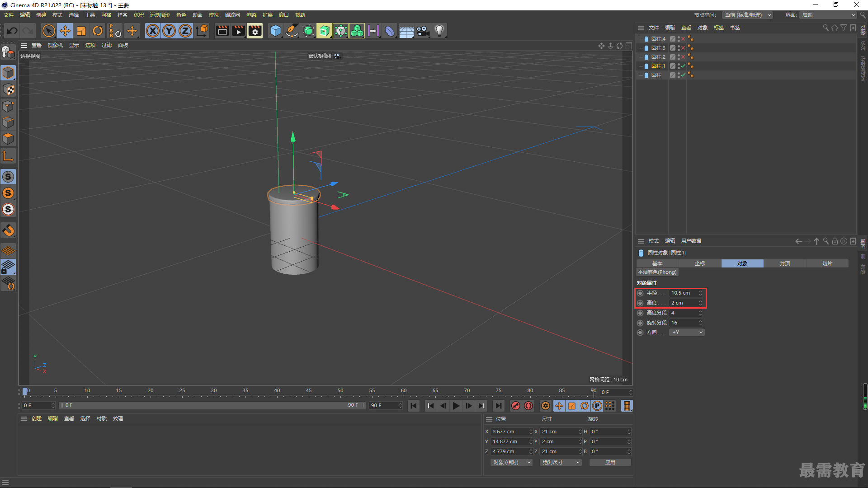Toggle 半径 animation keyframe dot

tap(640, 293)
